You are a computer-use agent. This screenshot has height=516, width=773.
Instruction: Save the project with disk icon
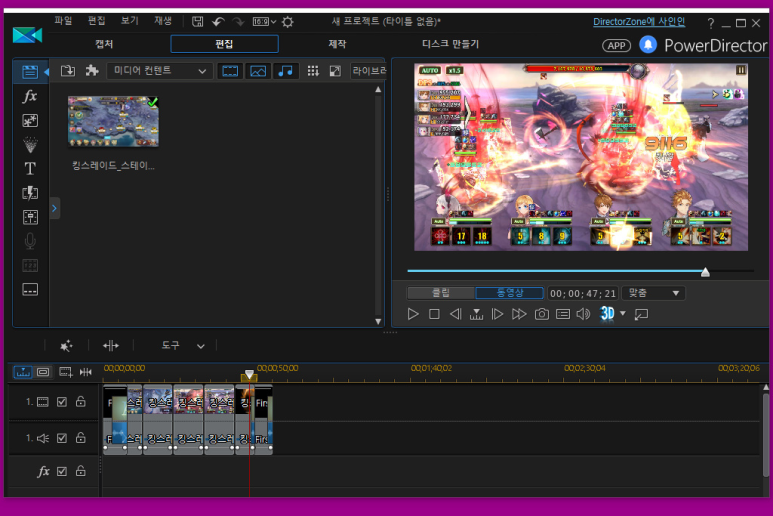coord(197,22)
